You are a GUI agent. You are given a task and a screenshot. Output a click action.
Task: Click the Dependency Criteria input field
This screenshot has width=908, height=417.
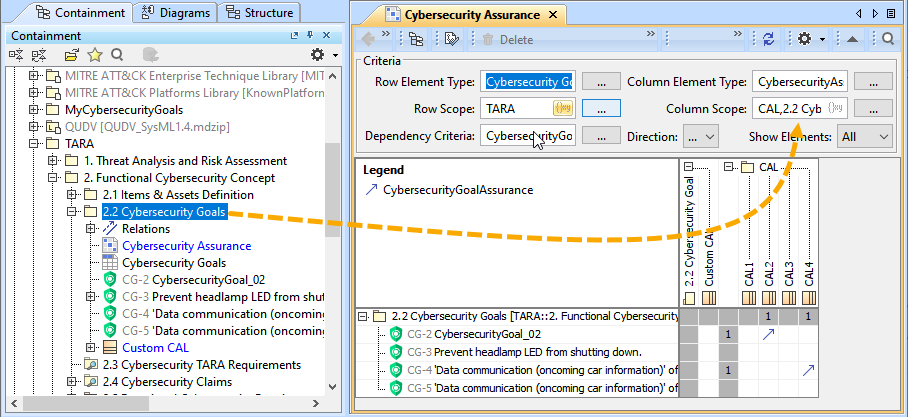(529, 136)
